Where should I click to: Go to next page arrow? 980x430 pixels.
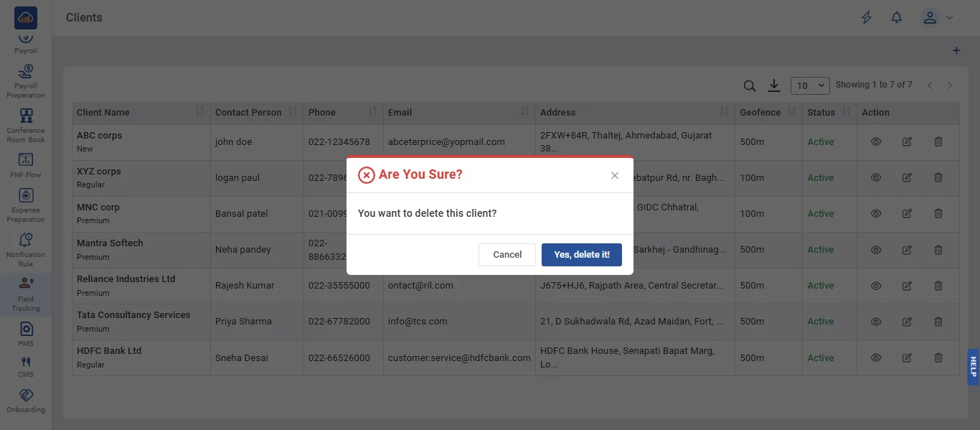point(950,85)
